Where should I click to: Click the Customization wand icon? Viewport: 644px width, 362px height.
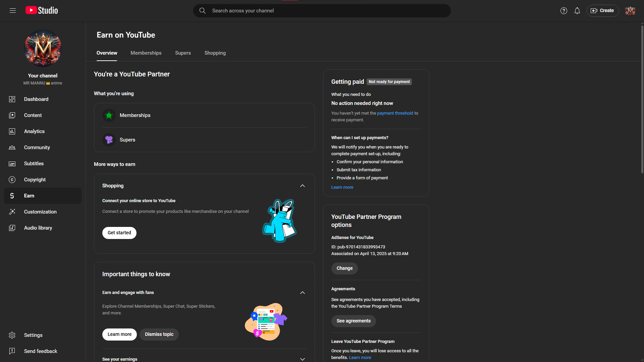click(x=12, y=212)
